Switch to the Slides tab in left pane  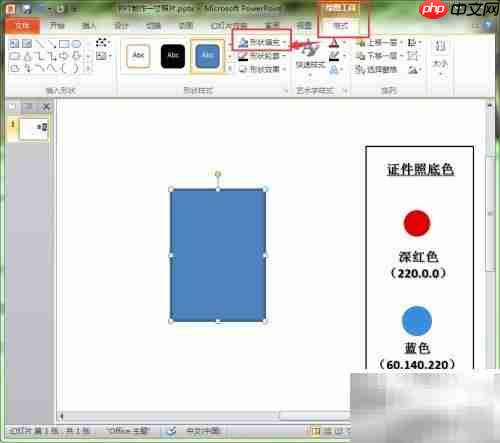click(x=12, y=107)
